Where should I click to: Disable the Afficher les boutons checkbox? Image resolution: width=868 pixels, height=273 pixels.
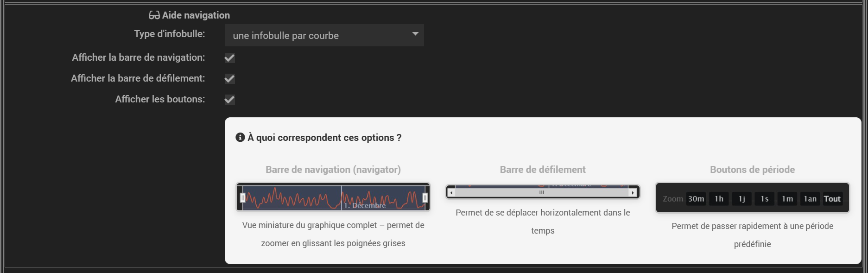[229, 100]
